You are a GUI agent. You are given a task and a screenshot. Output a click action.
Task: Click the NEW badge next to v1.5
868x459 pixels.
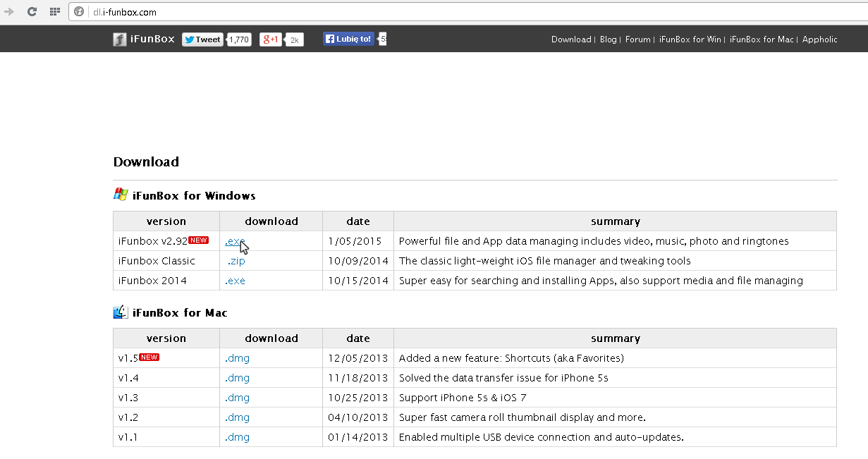click(x=149, y=357)
